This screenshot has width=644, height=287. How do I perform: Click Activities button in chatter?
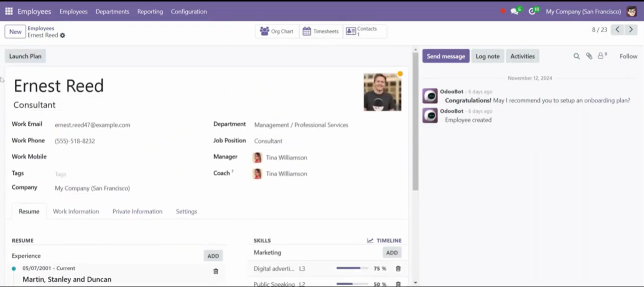click(522, 56)
